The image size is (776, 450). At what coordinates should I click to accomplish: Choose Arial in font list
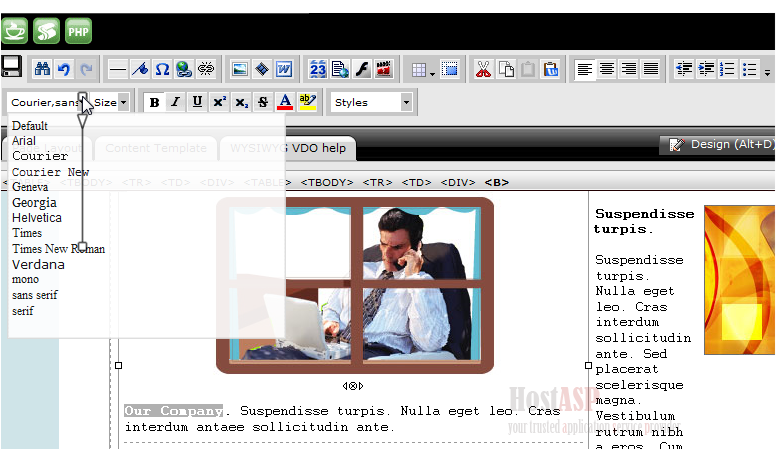tap(24, 141)
